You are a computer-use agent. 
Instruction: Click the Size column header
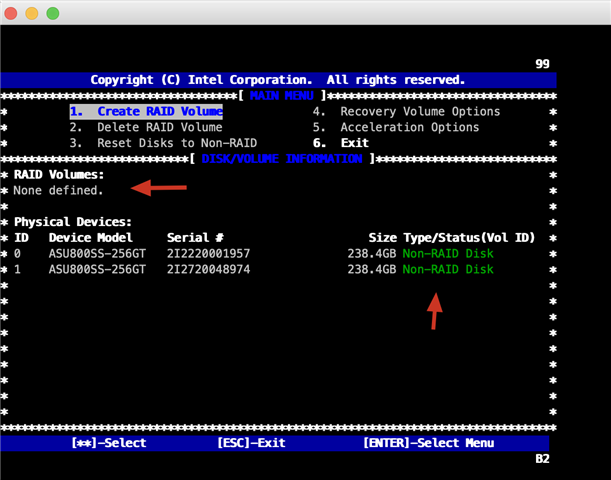(x=383, y=238)
